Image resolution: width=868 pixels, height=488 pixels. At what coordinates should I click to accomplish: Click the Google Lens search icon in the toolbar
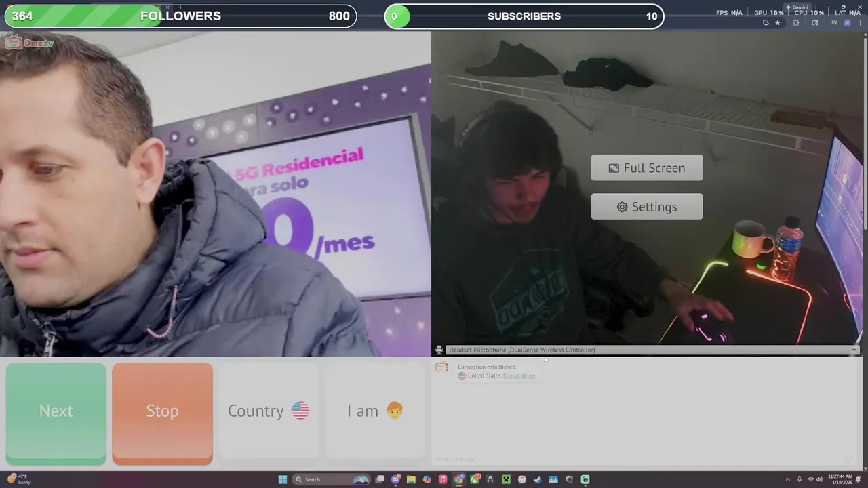815,23
